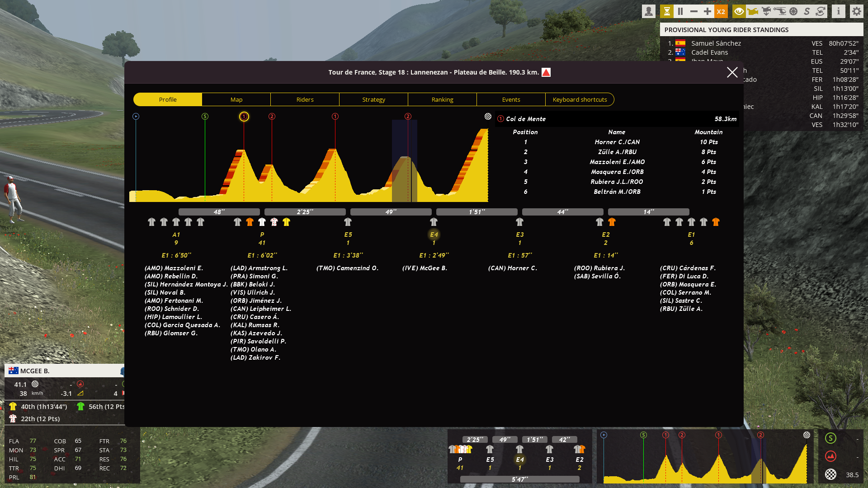Click peloton jerseys in bottom group bar
Image resolution: width=868 pixels, height=488 pixels.
(x=460, y=449)
